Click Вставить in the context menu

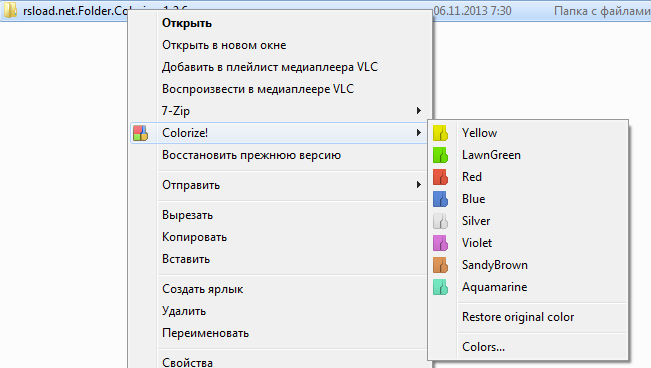pyautogui.click(x=186, y=259)
